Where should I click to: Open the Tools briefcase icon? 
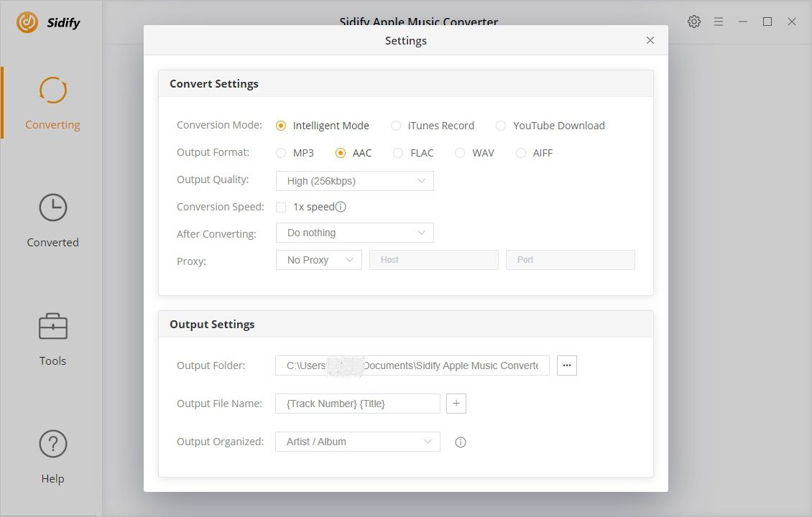[x=53, y=326]
